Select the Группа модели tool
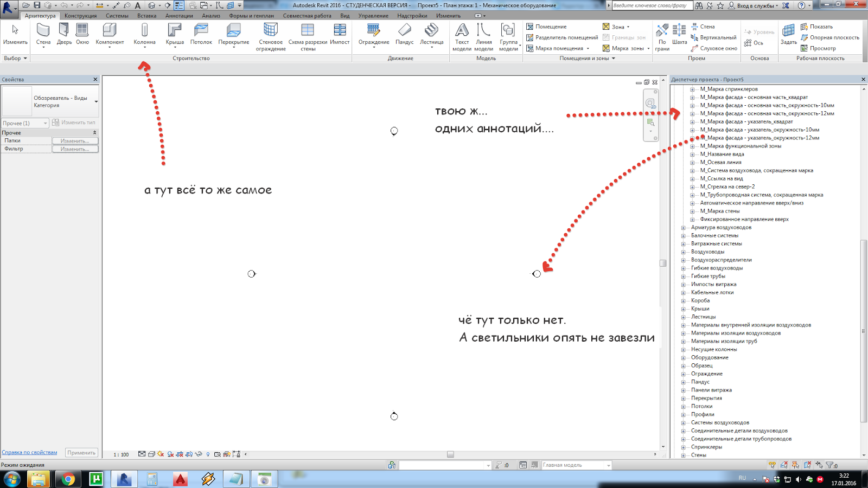The width and height of the screenshot is (868, 488). tap(508, 37)
